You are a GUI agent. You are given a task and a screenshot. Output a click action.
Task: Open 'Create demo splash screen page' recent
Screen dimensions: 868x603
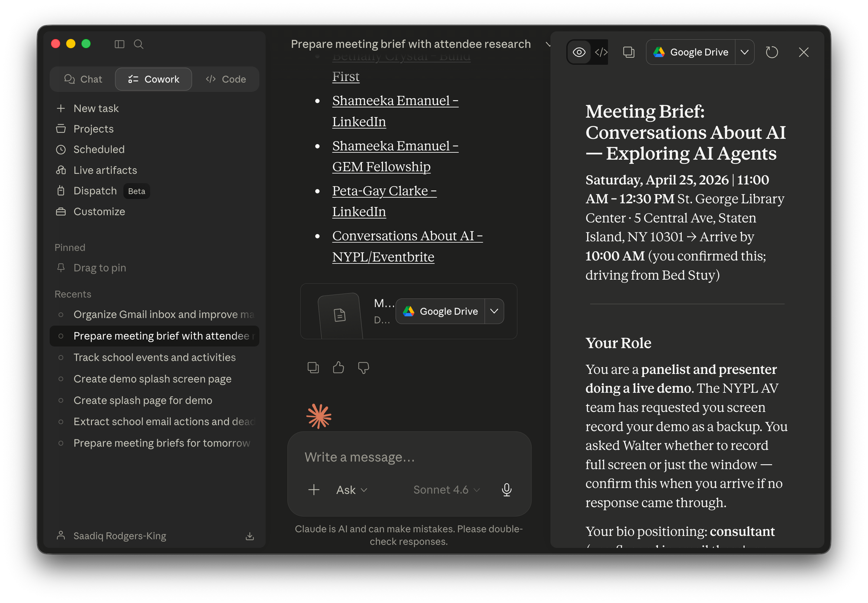155,379
